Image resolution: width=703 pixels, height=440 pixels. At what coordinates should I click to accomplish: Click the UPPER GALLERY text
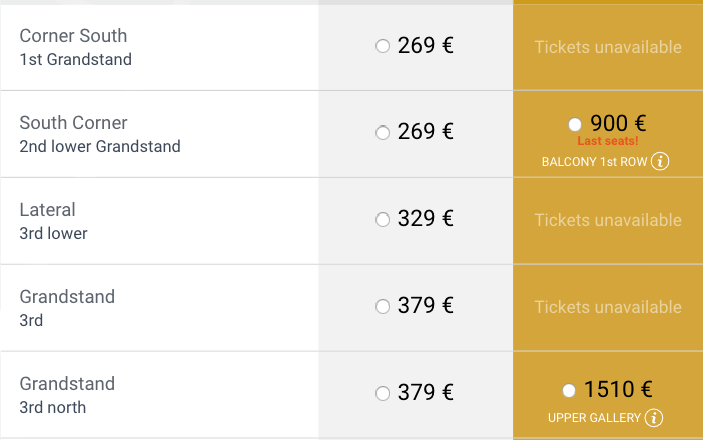pyautogui.click(x=594, y=418)
